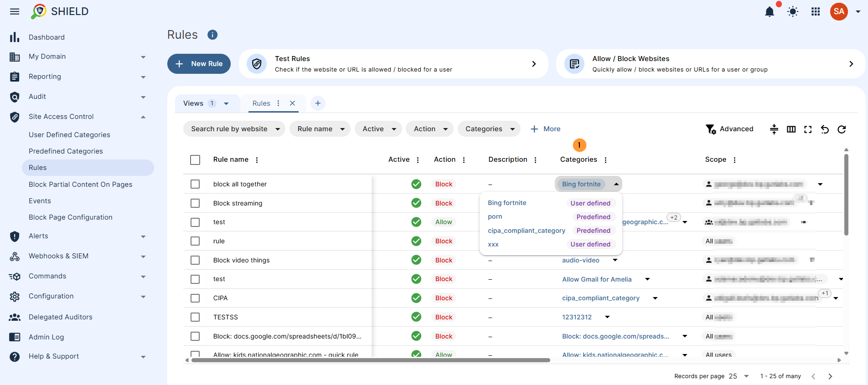Image resolution: width=868 pixels, height=385 pixels.
Task: Check the 'Block video things' row checkbox
Action: 195,260
